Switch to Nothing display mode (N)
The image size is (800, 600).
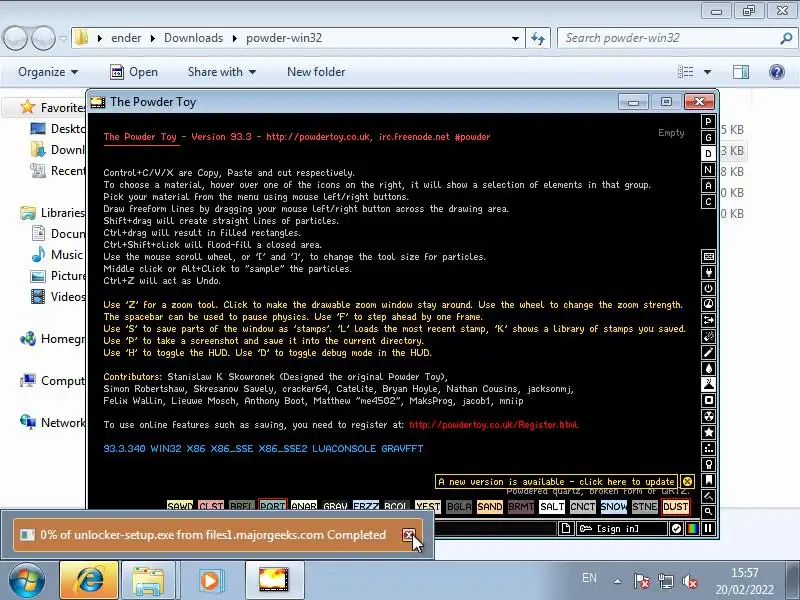(708, 170)
